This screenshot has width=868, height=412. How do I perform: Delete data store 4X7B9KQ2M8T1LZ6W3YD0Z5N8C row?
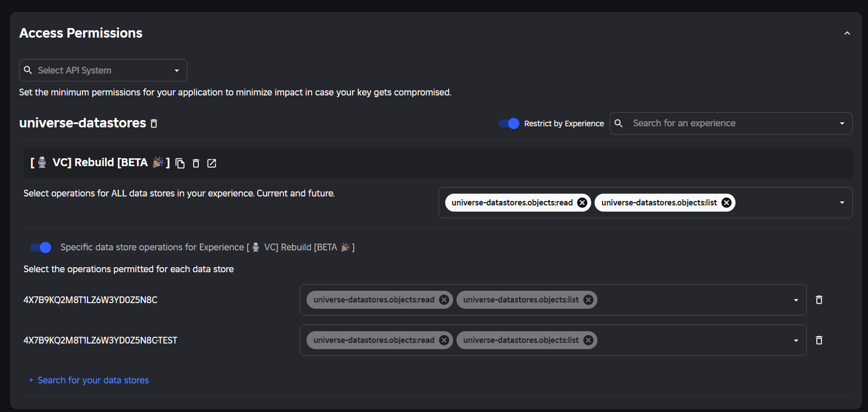819,300
